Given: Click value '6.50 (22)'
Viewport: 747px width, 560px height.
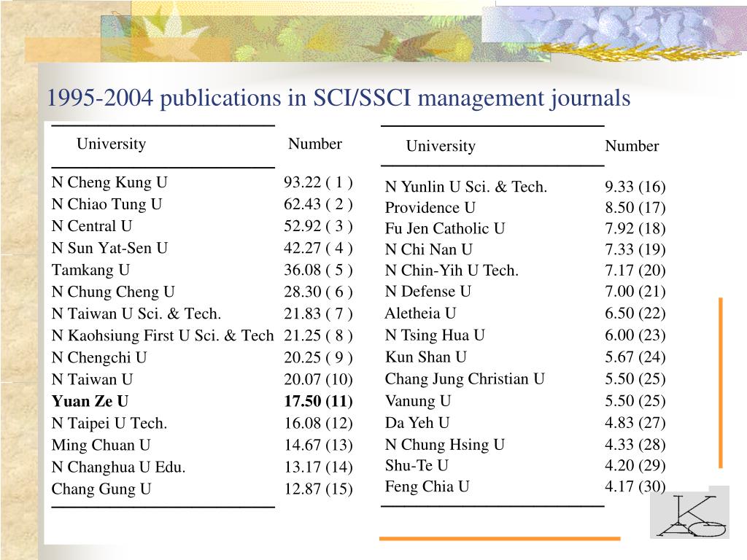Looking at the screenshot, I should pos(635,314).
